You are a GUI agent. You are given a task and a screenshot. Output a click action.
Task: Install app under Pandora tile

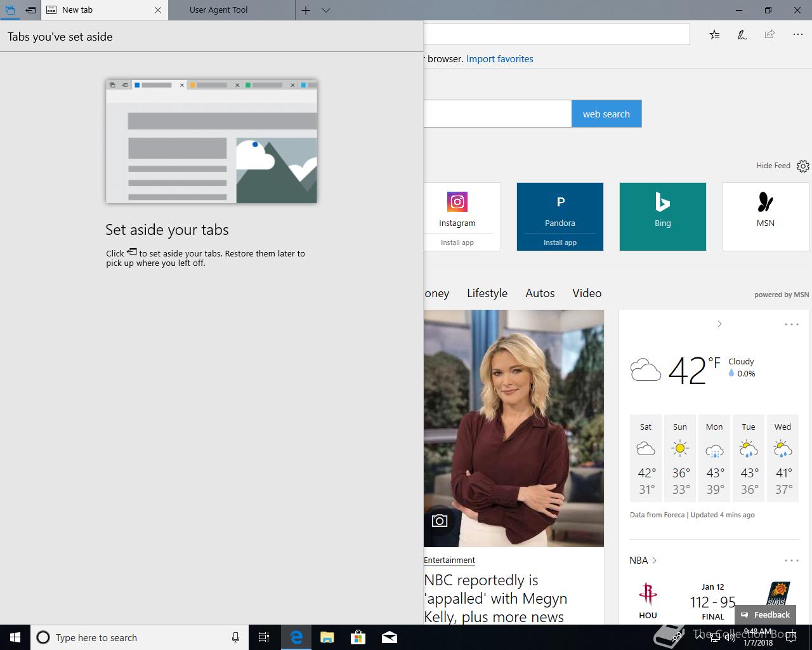[x=560, y=242]
